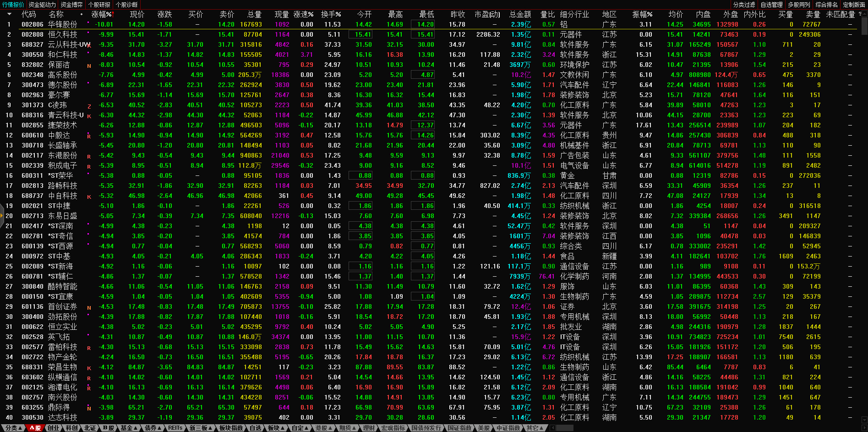This screenshot has width=868, height=432.
Task: Select the 创业 market tab at bottom
Action: pyautogui.click(x=54, y=428)
